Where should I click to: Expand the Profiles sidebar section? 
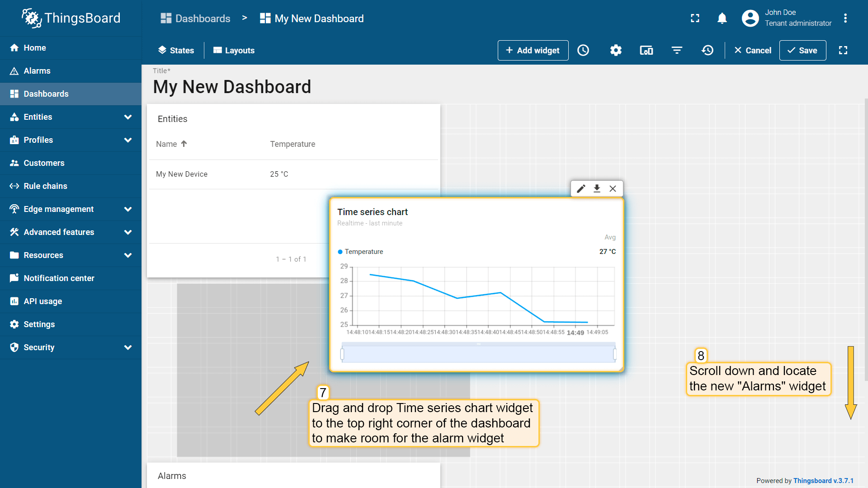[x=71, y=140]
